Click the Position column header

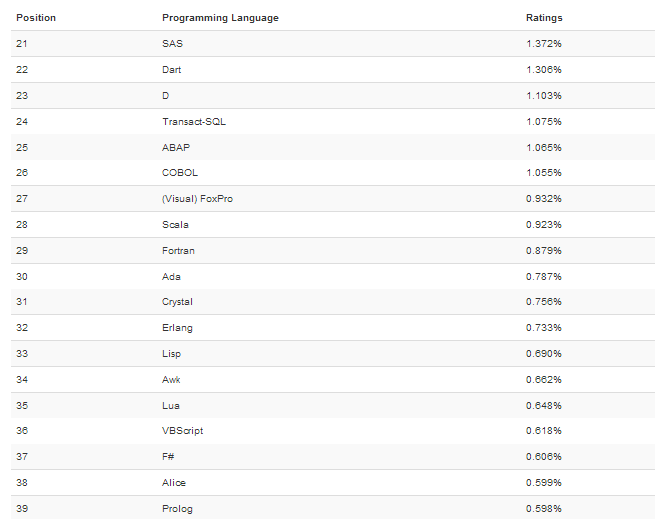pyautogui.click(x=36, y=18)
